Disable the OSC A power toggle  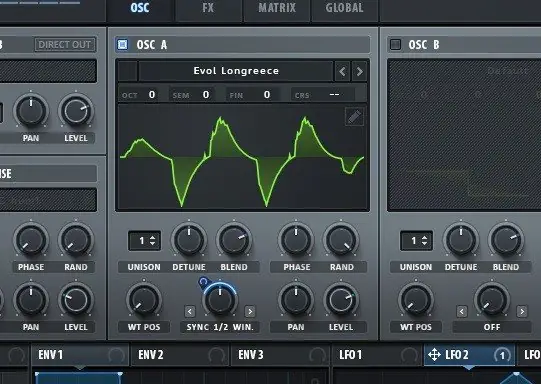[122, 45]
